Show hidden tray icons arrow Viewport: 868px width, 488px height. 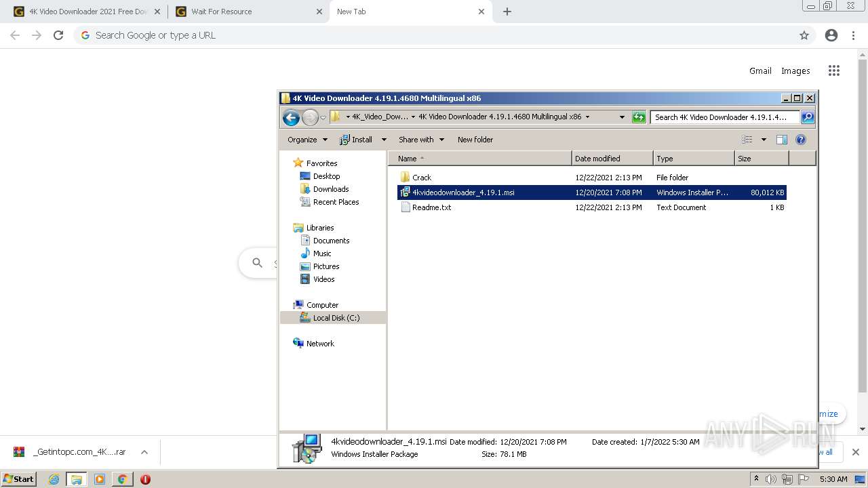[x=756, y=479]
